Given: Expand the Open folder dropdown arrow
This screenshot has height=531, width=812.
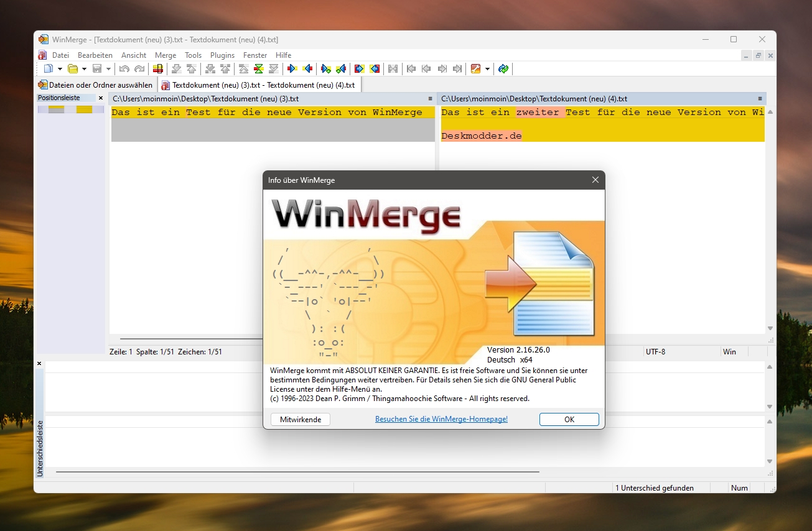Looking at the screenshot, I should pos(84,69).
